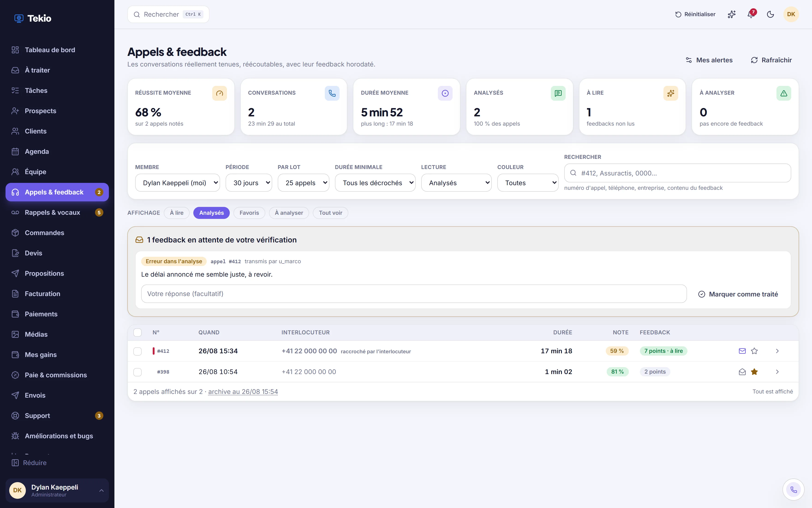Open the AI sparkle assistant in top bar
Viewport: 812px width, 508px height.
click(731, 15)
